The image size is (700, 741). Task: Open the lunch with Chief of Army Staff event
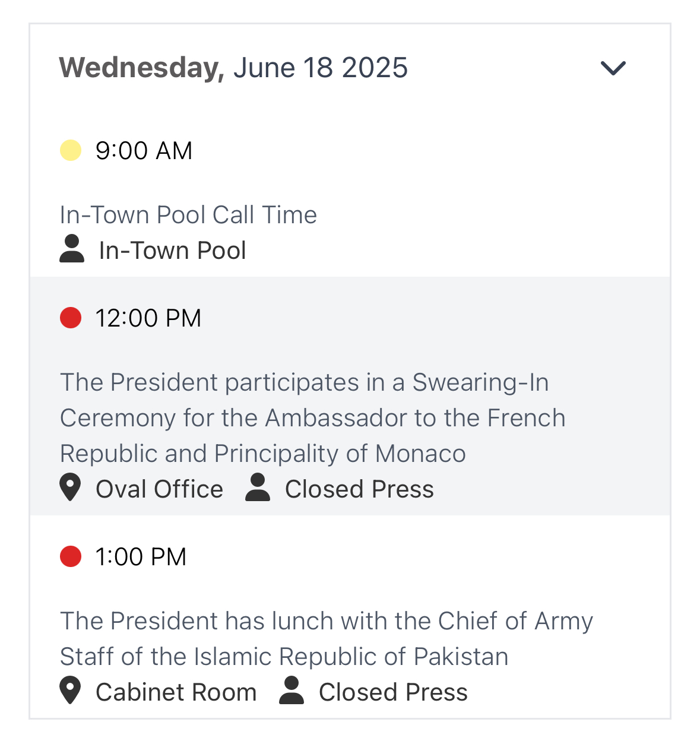tap(327, 639)
